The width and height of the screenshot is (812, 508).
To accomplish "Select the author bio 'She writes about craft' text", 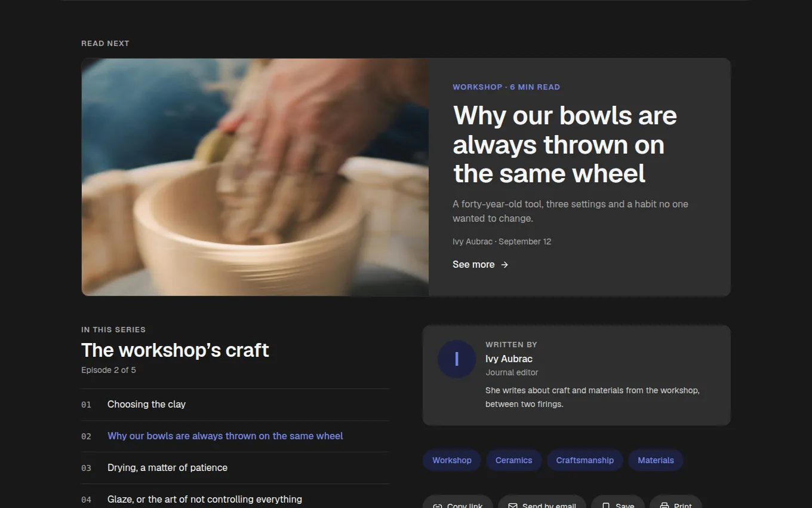I will pyautogui.click(x=592, y=397).
